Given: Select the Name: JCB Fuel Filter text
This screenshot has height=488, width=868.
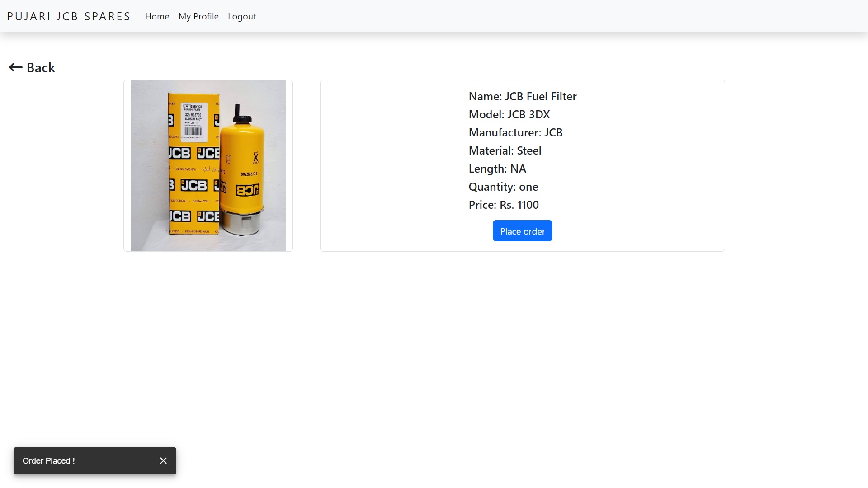Looking at the screenshot, I should (522, 96).
